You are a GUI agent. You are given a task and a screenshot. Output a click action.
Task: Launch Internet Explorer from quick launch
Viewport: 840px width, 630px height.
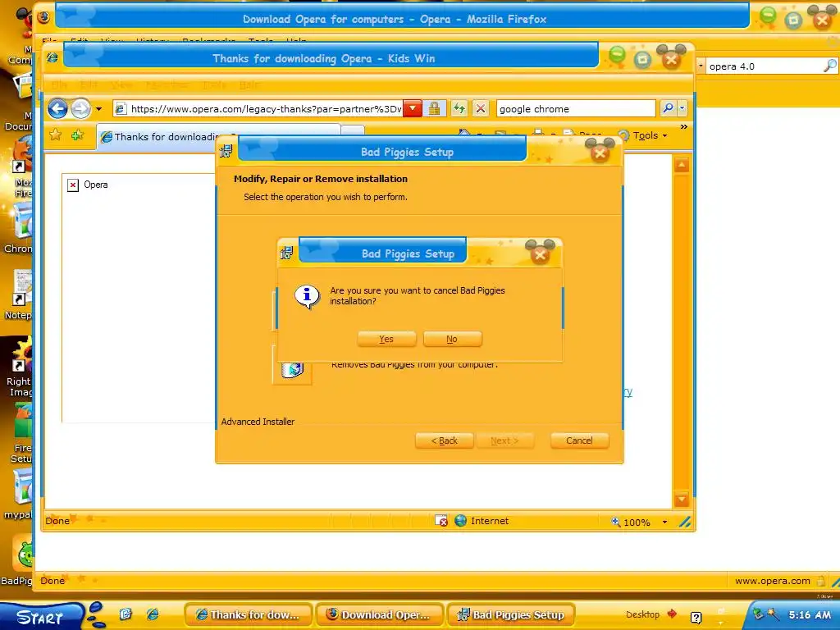click(x=153, y=614)
